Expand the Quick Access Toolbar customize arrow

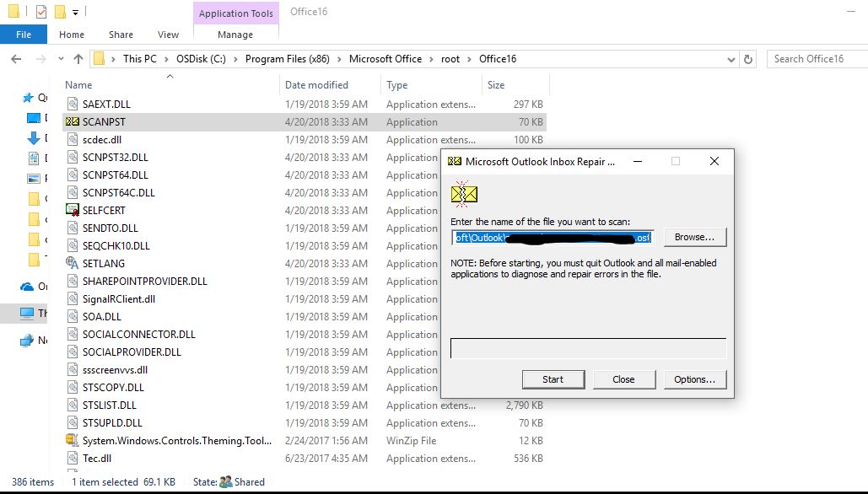76,11
